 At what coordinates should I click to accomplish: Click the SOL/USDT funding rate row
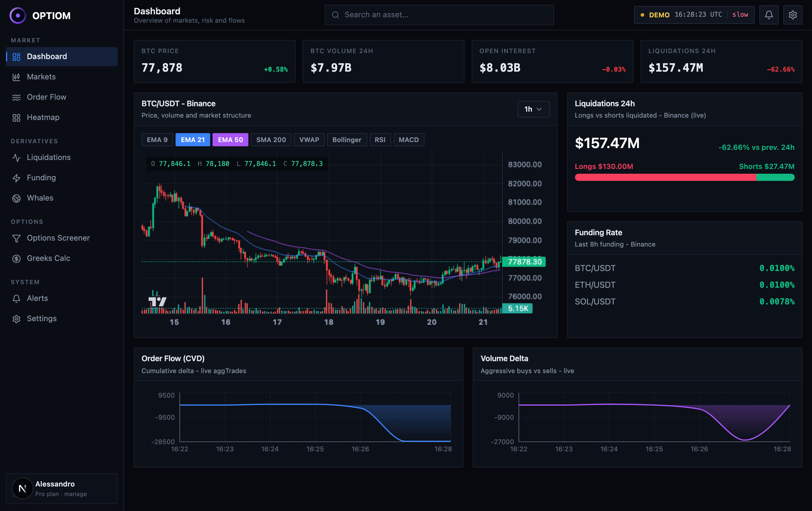click(x=685, y=302)
